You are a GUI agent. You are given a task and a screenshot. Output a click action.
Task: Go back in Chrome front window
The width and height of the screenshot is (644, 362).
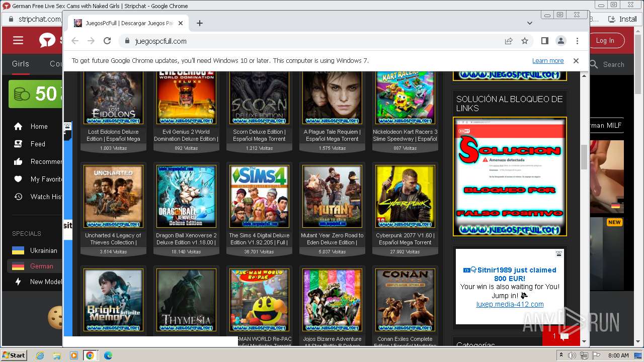75,41
